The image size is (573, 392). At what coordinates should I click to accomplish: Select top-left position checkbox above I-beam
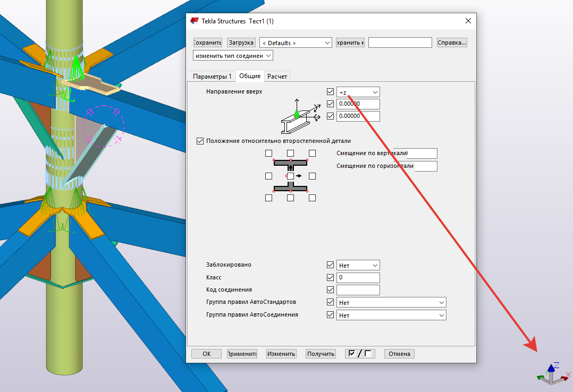[x=268, y=154]
